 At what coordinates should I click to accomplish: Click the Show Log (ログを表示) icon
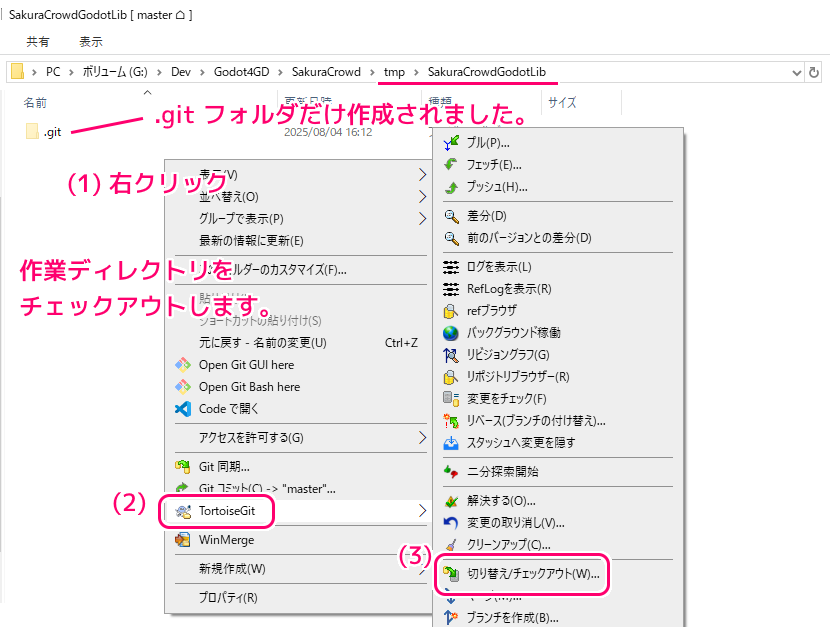pyautogui.click(x=451, y=267)
